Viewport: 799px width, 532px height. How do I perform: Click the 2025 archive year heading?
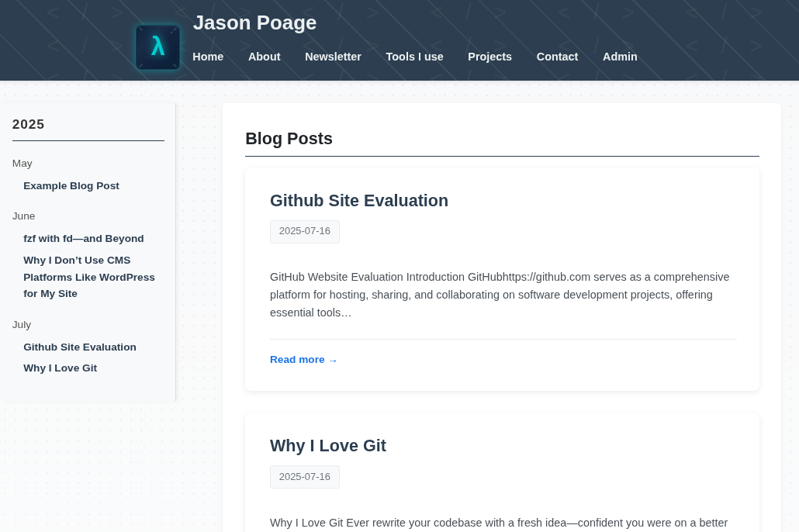tap(29, 125)
